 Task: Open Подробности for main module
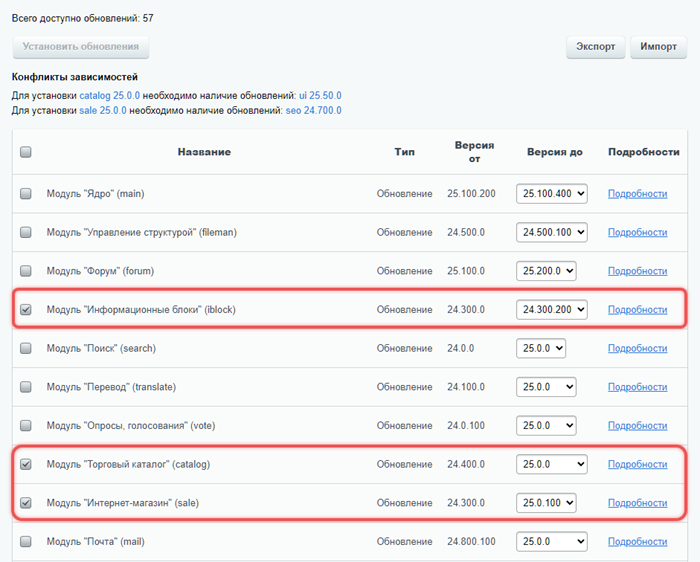(638, 194)
